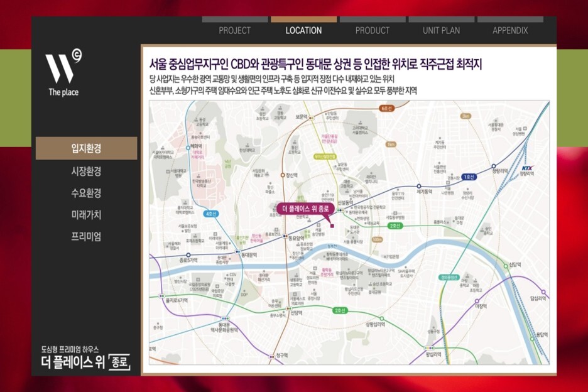Select 입지환경 in the sidebar
Screen dimensions: 588x392
click(86, 148)
